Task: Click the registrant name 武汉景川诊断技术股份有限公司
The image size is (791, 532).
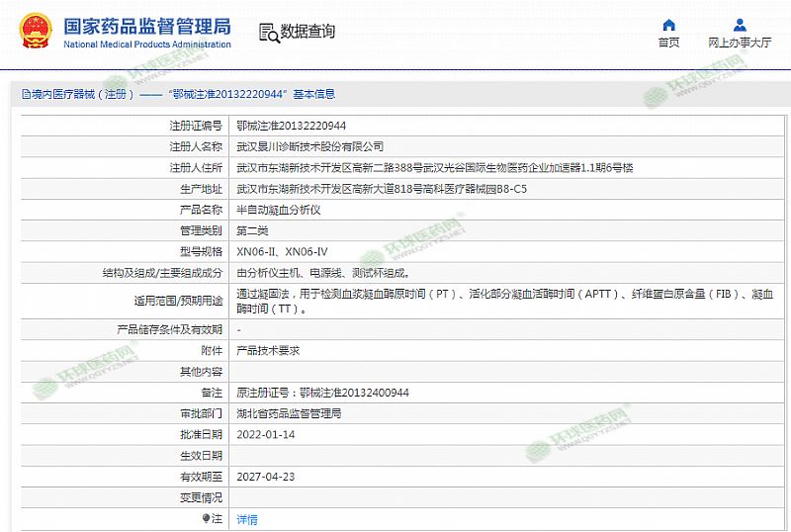Action: [310, 146]
